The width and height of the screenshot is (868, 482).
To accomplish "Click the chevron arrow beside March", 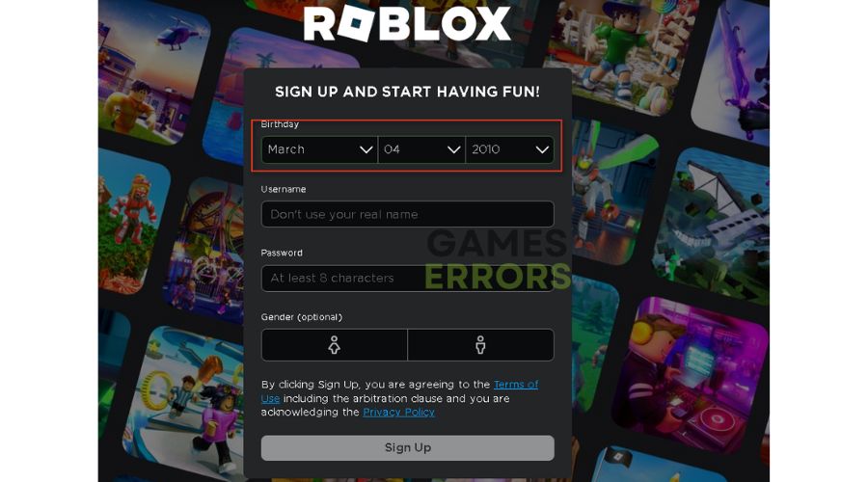I will (x=366, y=150).
